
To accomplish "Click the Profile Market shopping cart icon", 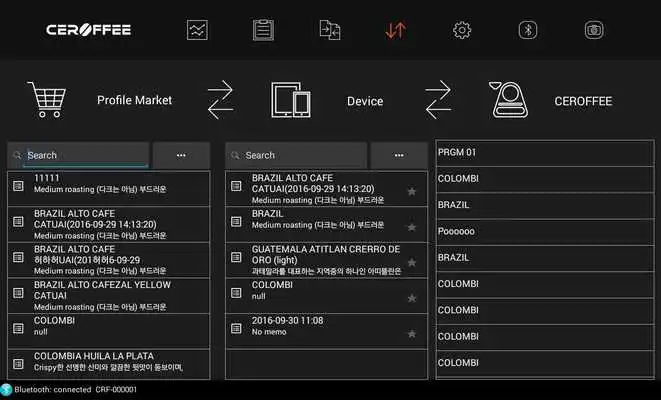I will pos(47,99).
